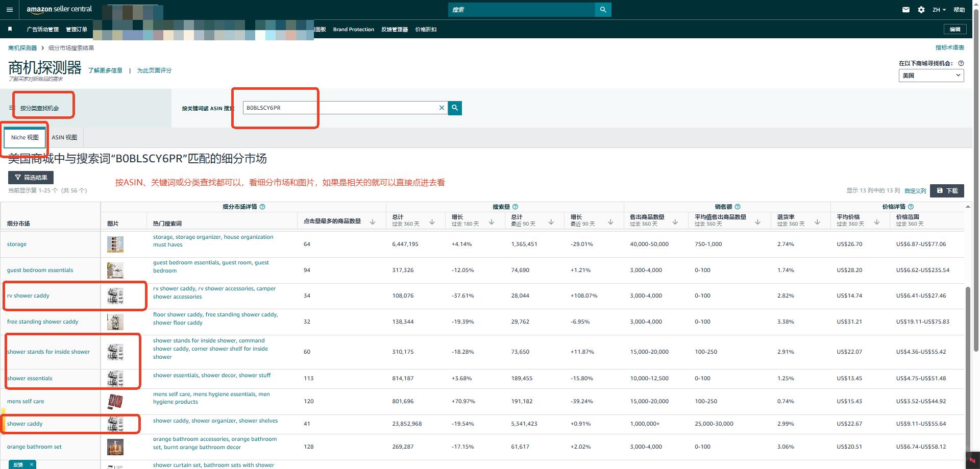Sort by 总计 最近 90 天 arrow
This screenshot has height=469, width=980.
coord(551,221)
